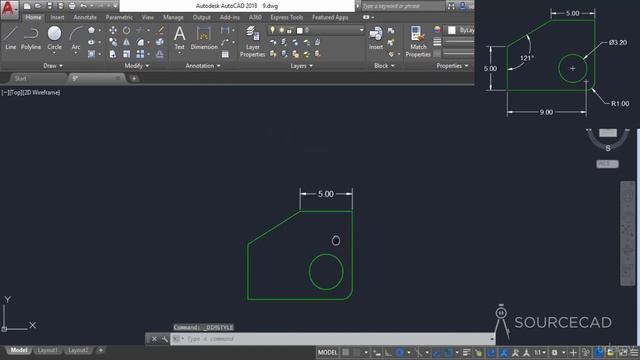This screenshot has height=360, width=640.
Task: Click the Plot printer icon in quick access
Action: (72, 6)
